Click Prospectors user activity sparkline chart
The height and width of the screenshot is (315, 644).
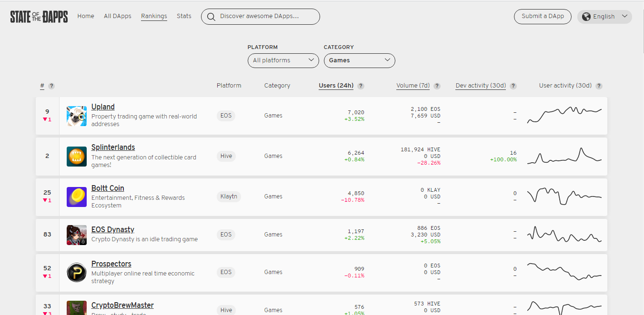(x=564, y=271)
